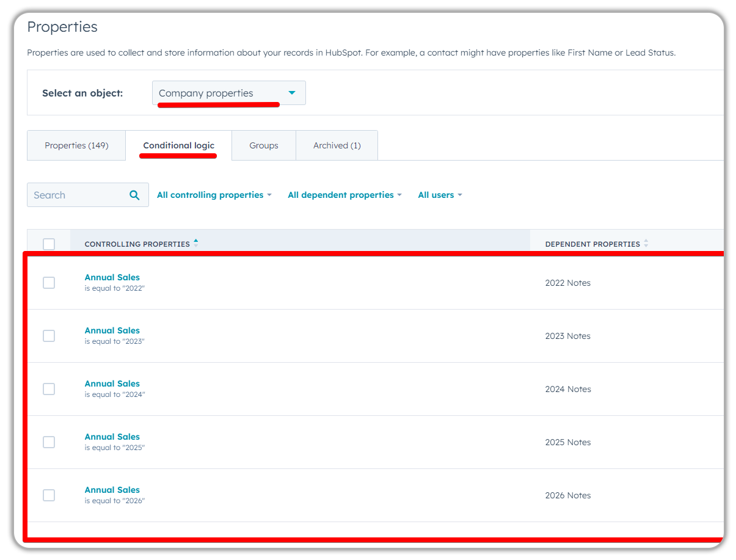Go to the Archived (1) tab
The height and width of the screenshot is (560, 736).
coord(337,146)
